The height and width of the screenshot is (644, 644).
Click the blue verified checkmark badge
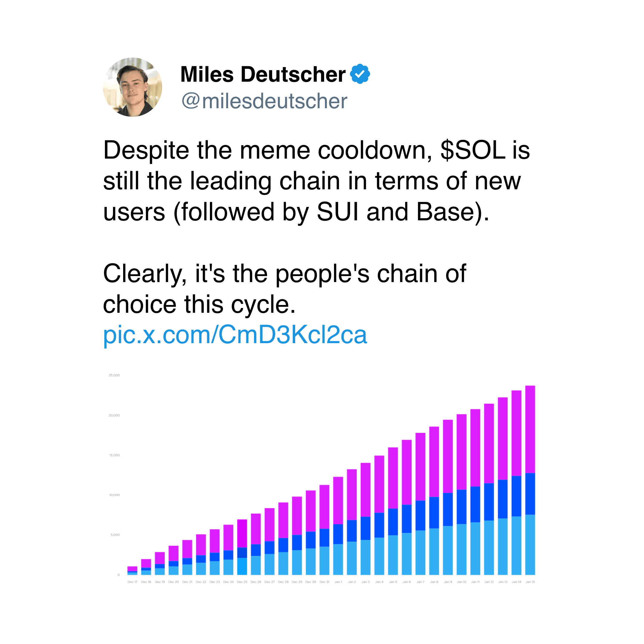[x=360, y=74]
